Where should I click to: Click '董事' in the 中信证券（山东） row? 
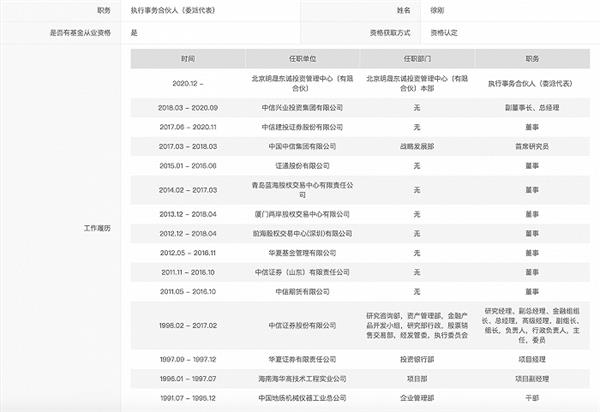pyautogui.click(x=532, y=272)
